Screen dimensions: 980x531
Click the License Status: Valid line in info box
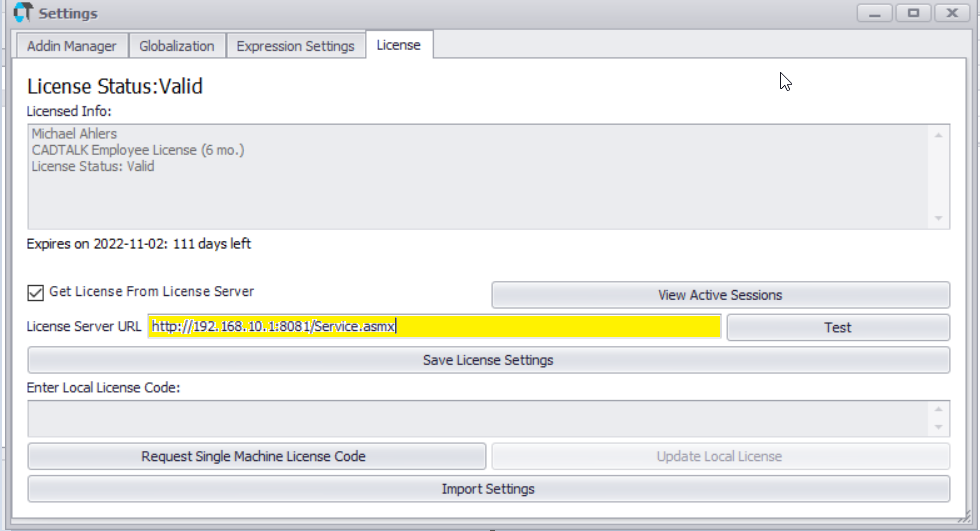[92, 166]
